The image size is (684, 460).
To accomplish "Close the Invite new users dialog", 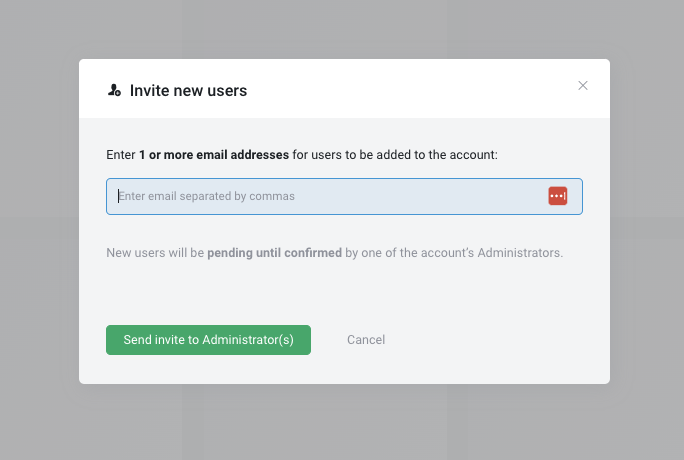I will [x=583, y=86].
